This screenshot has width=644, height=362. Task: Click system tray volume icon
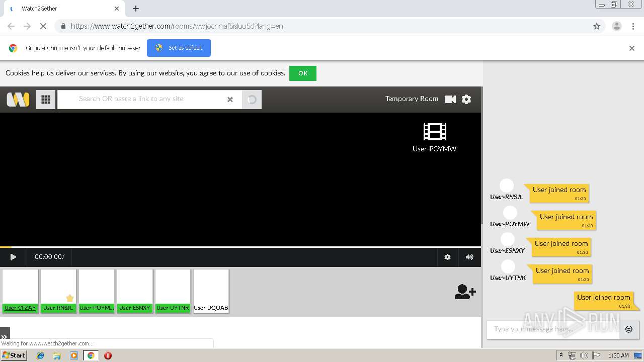(584, 355)
